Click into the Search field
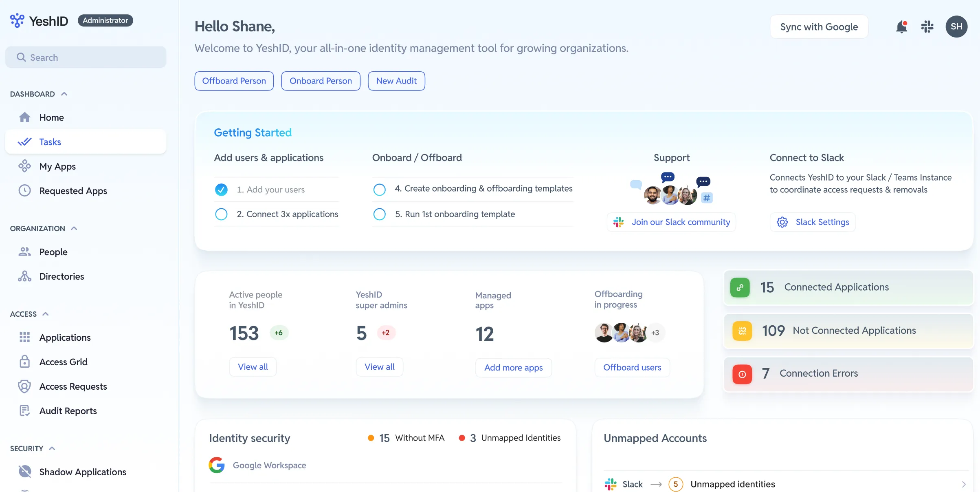The width and height of the screenshot is (980, 492). click(x=86, y=57)
